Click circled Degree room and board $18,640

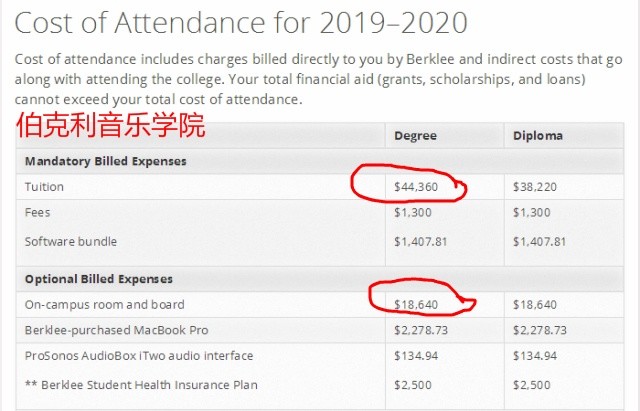coord(416,304)
